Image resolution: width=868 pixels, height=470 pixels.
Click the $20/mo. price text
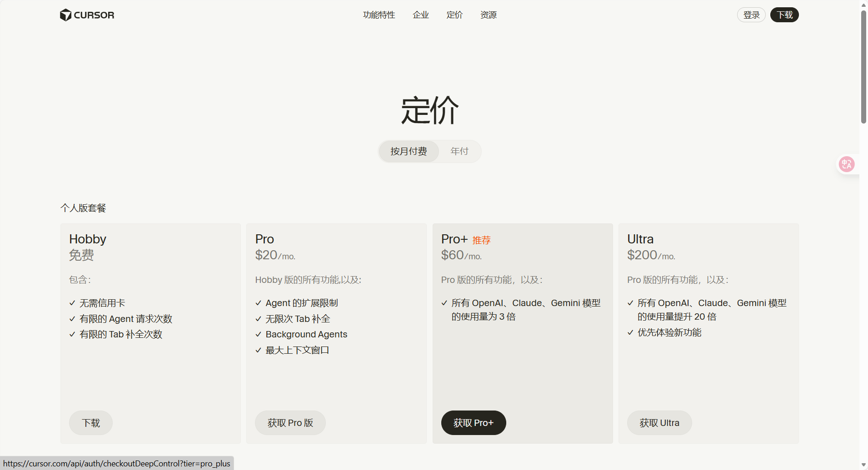tap(275, 255)
